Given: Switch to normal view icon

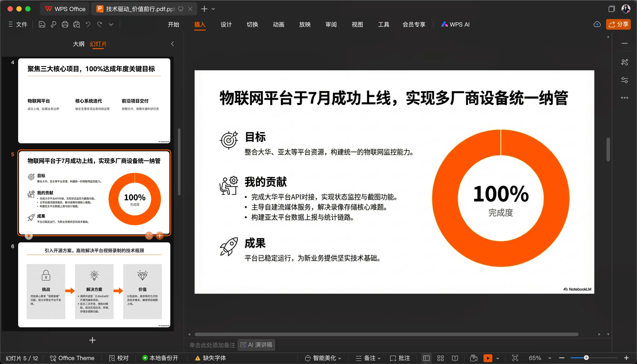Looking at the screenshot, I should pyautogui.click(x=426, y=358).
